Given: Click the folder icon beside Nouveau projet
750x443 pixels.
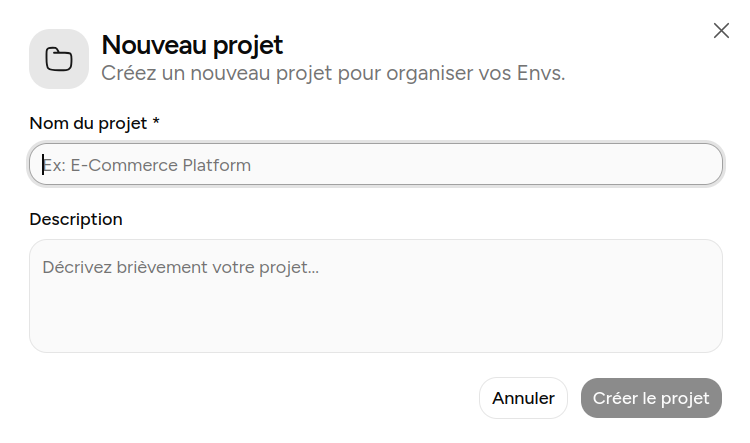Looking at the screenshot, I should pos(59,59).
